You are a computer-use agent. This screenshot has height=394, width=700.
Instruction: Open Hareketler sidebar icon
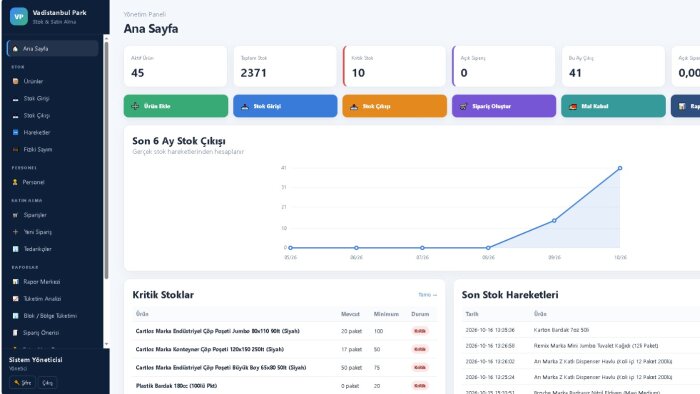pyautogui.click(x=15, y=133)
